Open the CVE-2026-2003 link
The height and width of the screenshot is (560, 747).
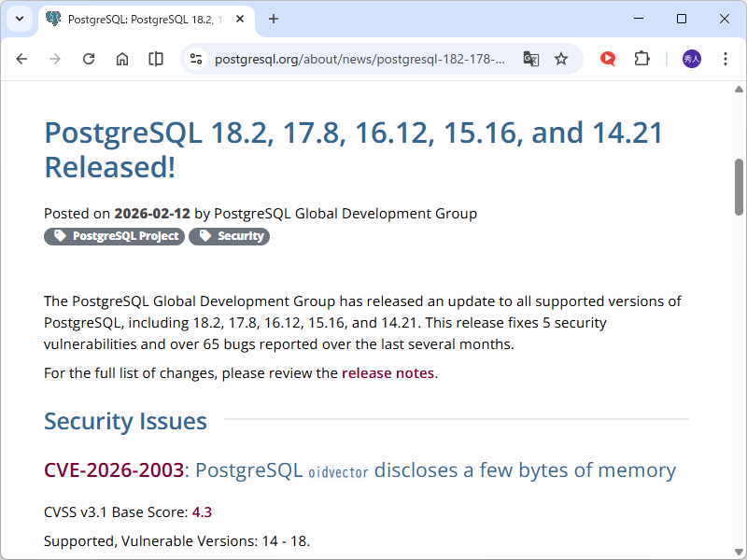tap(114, 469)
